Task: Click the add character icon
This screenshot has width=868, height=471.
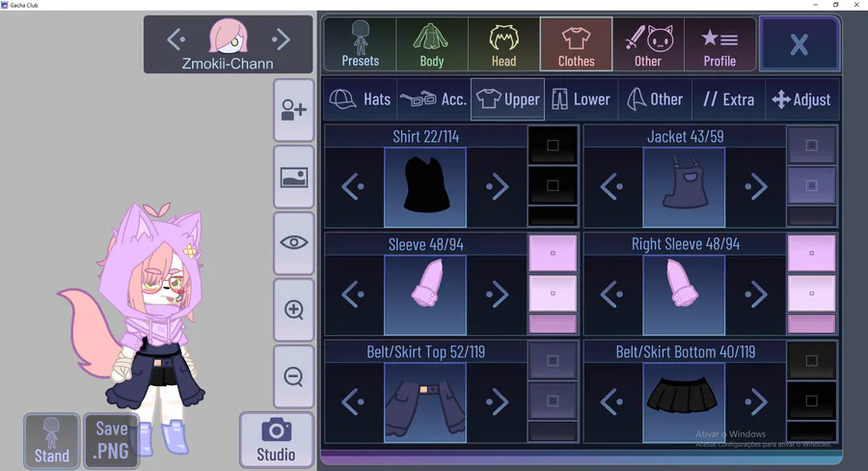Action: [x=293, y=110]
